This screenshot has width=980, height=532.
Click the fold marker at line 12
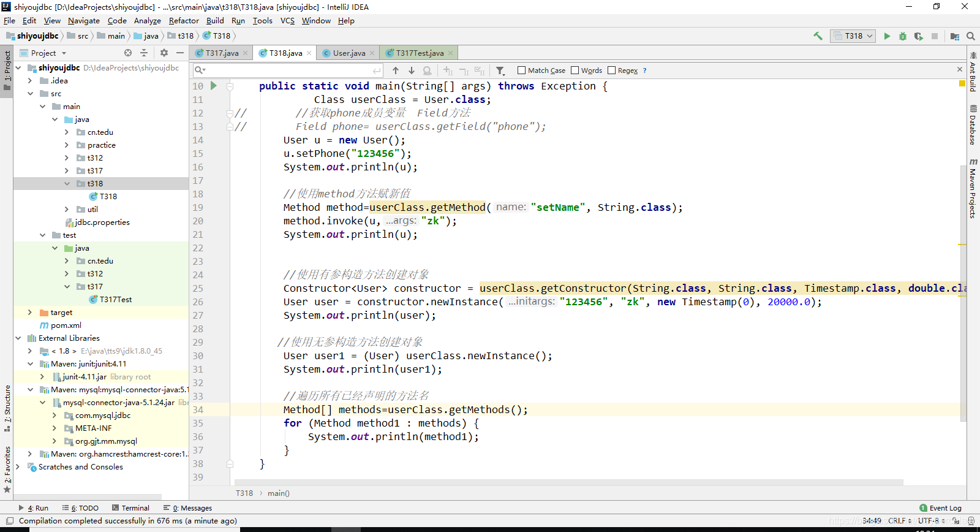(x=230, y=113)
